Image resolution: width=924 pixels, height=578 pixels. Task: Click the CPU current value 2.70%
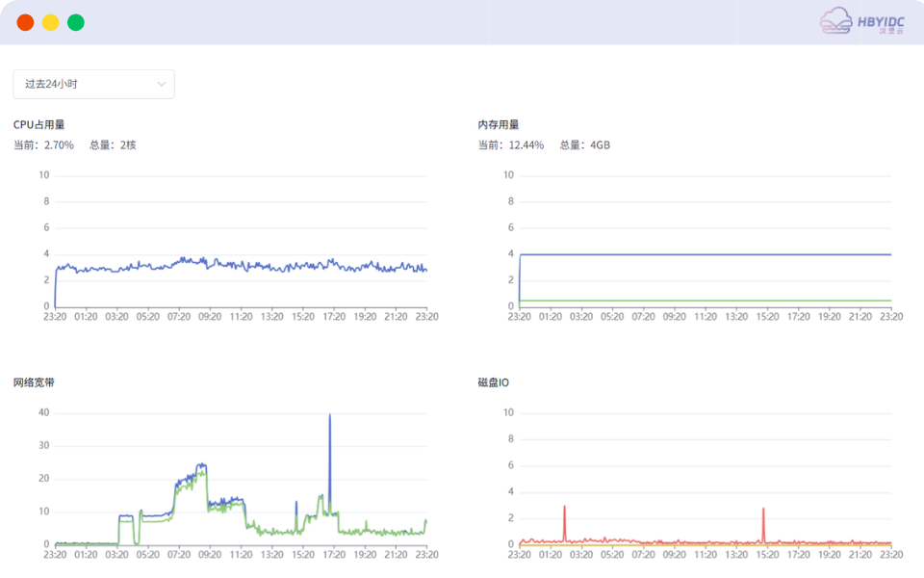coord(59,145)
